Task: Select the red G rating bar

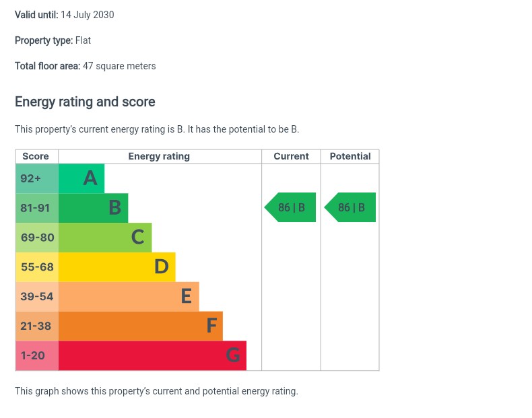Action: tap(152, 356)
